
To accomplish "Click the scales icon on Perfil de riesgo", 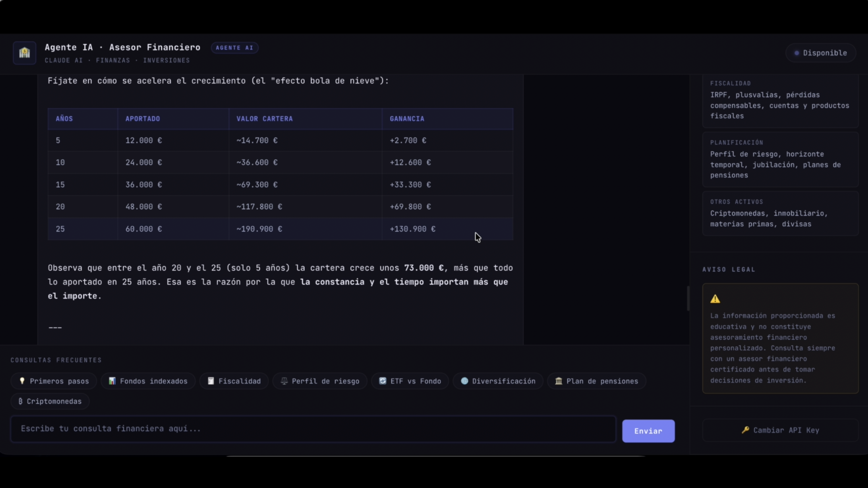I will (x=284, y=381).
